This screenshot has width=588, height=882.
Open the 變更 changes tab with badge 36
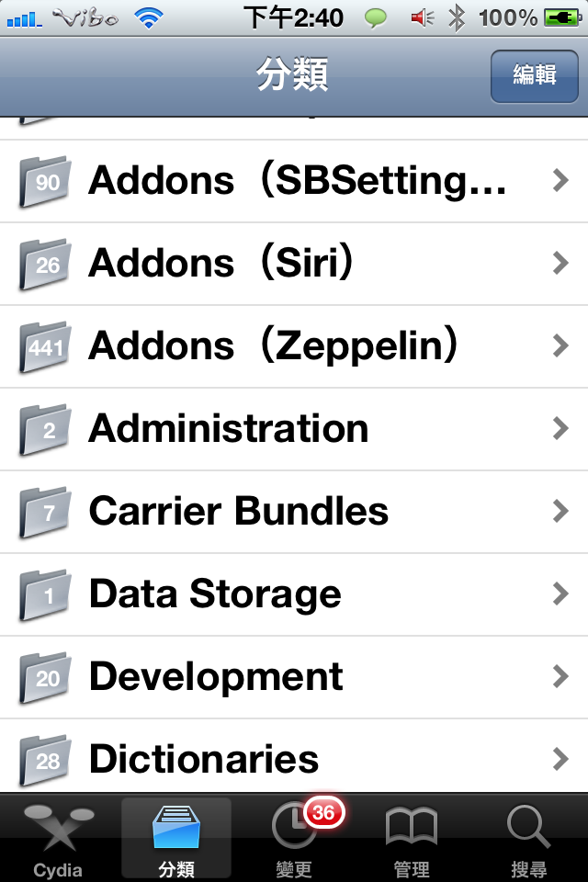click(294, 838)
